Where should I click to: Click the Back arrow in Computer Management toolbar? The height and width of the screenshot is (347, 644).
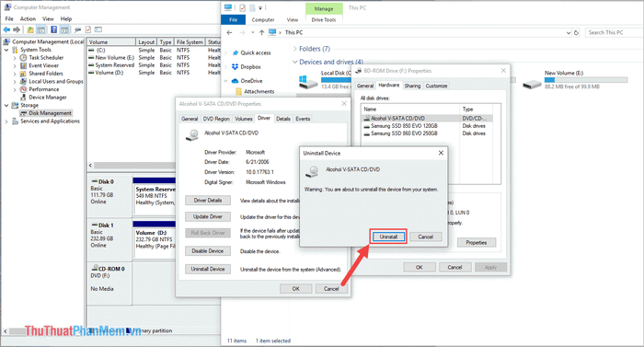tap(6, 29)
